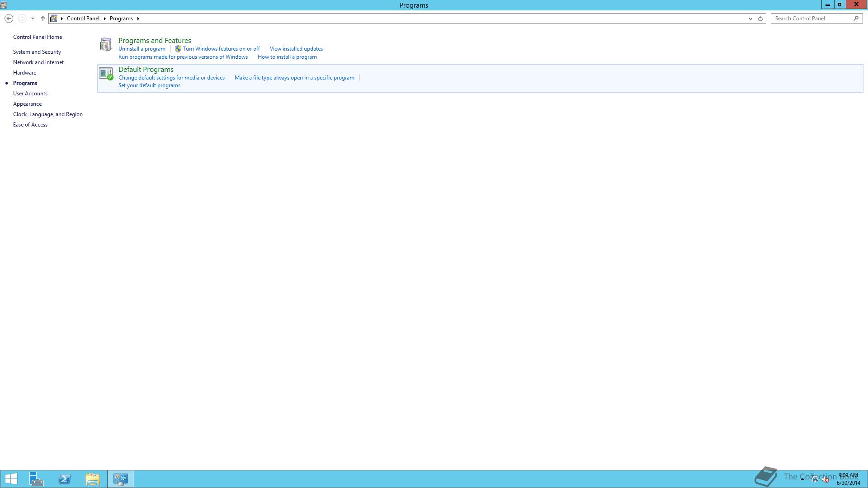868x488 pixels.
Task: Click Uninstall a program
Action: 142,49
